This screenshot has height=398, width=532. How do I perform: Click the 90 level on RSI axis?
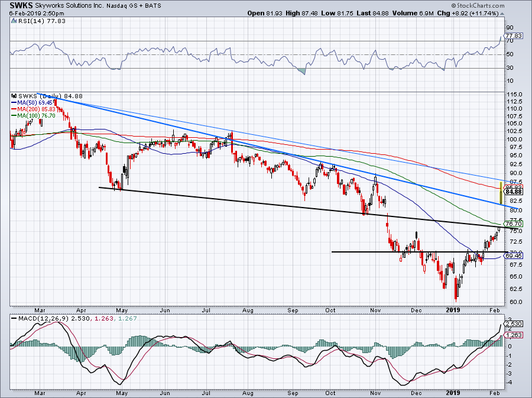click(510, 27)
